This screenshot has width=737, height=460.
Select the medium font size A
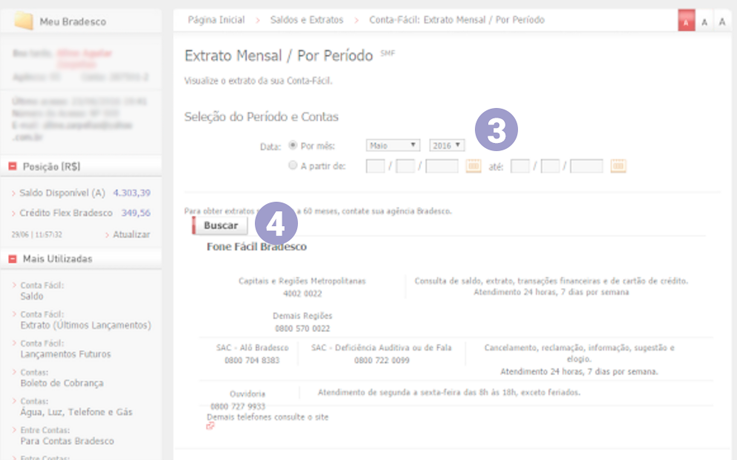[x=704, y=22]
